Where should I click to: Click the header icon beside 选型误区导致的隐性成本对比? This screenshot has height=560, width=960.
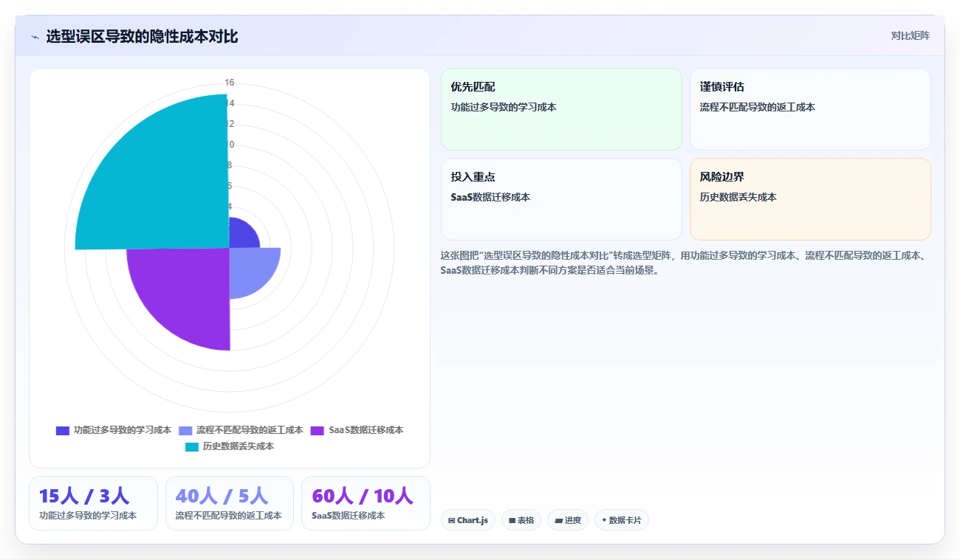click(x=35, y=37)
